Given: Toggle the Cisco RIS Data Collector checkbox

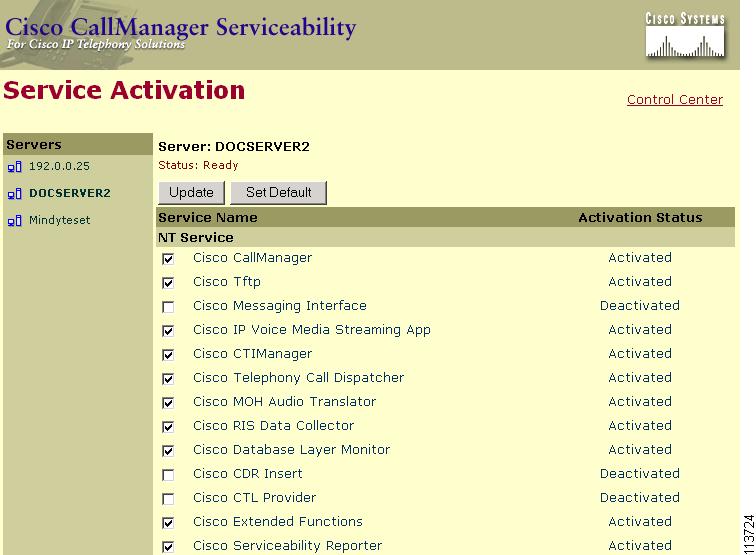Looking at the screenshot, I should click(x=168, y=427).
